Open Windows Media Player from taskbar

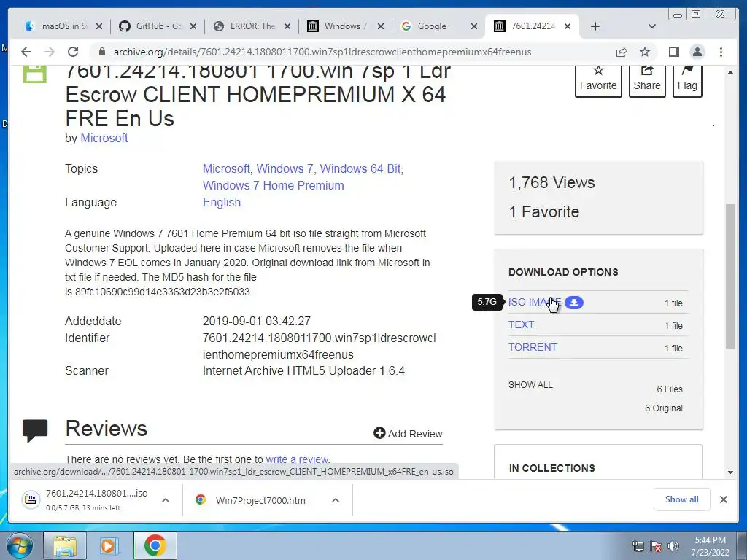coord(109,545)
